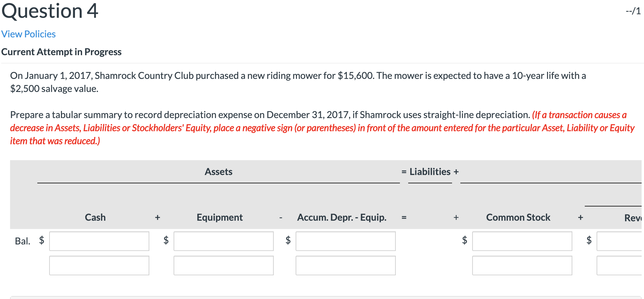
Task: Click the Liabilities header label
Action: pyautogui.click(x=430, y=171)
